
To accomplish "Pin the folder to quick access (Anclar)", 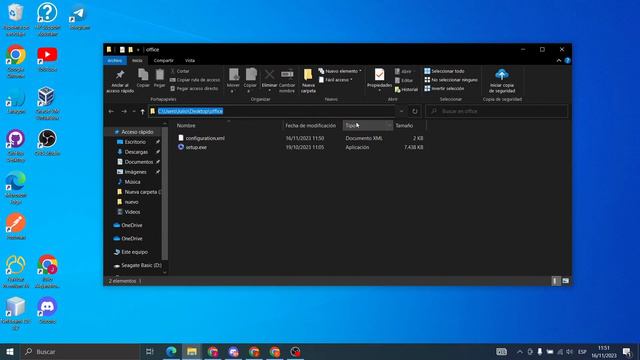I will pos(120,81).
